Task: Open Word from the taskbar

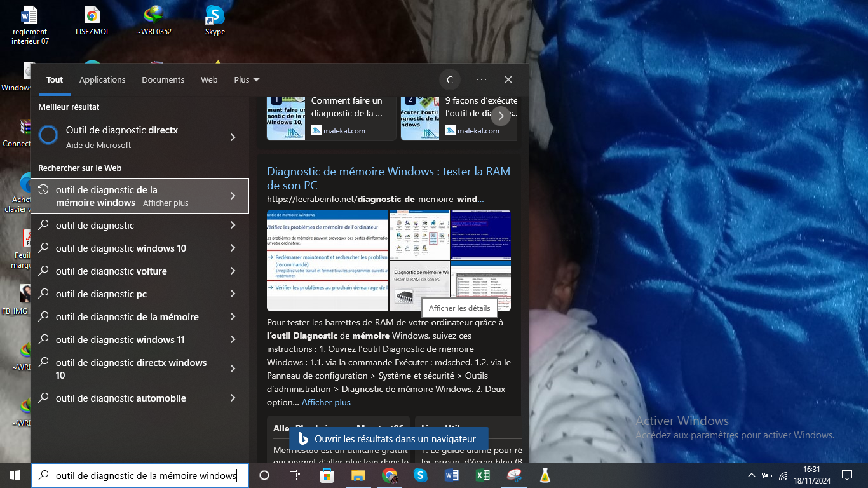Action: (x=452, y=475)
